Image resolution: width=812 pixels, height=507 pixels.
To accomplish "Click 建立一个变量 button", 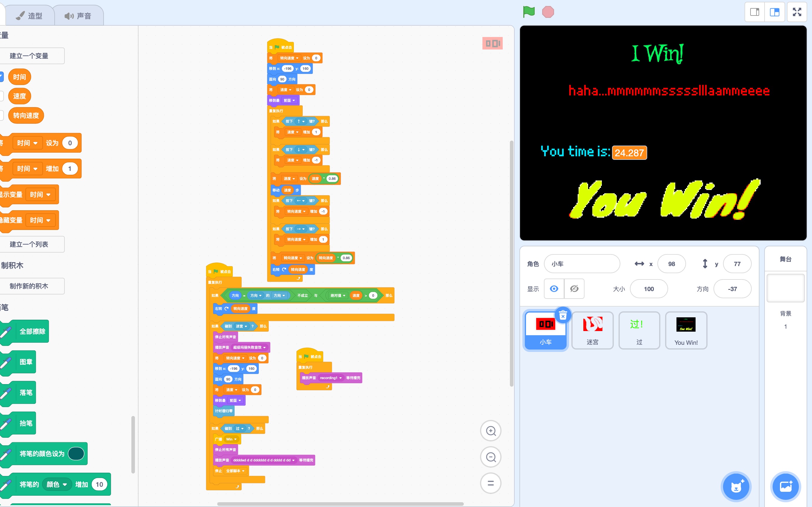I will (30, 56).
